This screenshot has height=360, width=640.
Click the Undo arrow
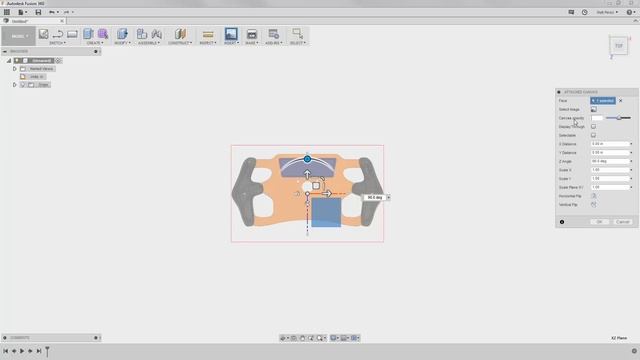[52, 12]
